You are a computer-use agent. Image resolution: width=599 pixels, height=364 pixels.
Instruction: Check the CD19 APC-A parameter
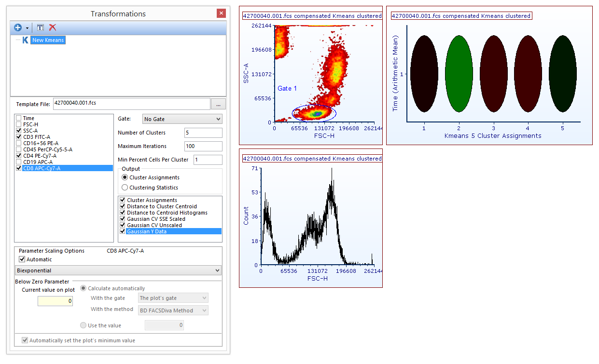tap(19, 162)
